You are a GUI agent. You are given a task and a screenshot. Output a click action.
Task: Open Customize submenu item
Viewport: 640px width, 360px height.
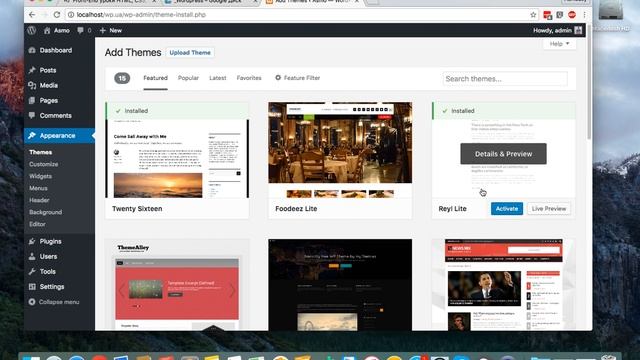[x=43, y=164]
